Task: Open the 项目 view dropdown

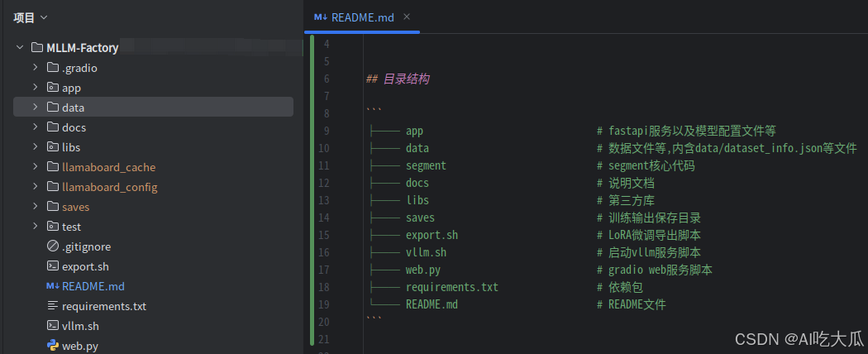Action: (31, 17)
